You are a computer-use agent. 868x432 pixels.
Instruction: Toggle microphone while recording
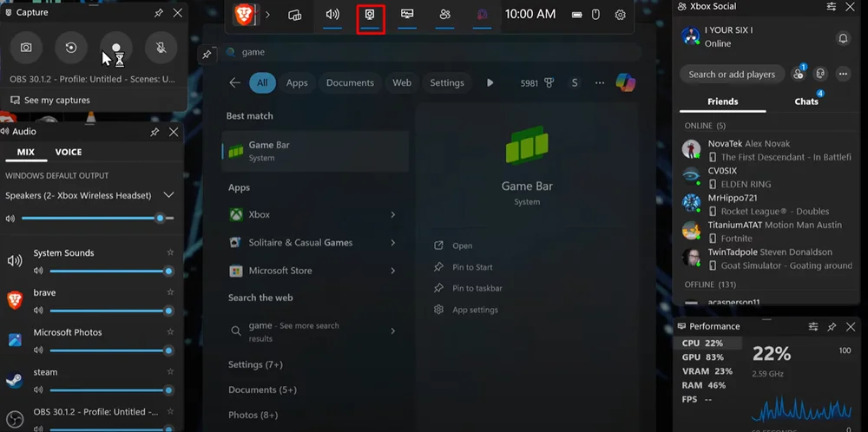click(161, 48)
